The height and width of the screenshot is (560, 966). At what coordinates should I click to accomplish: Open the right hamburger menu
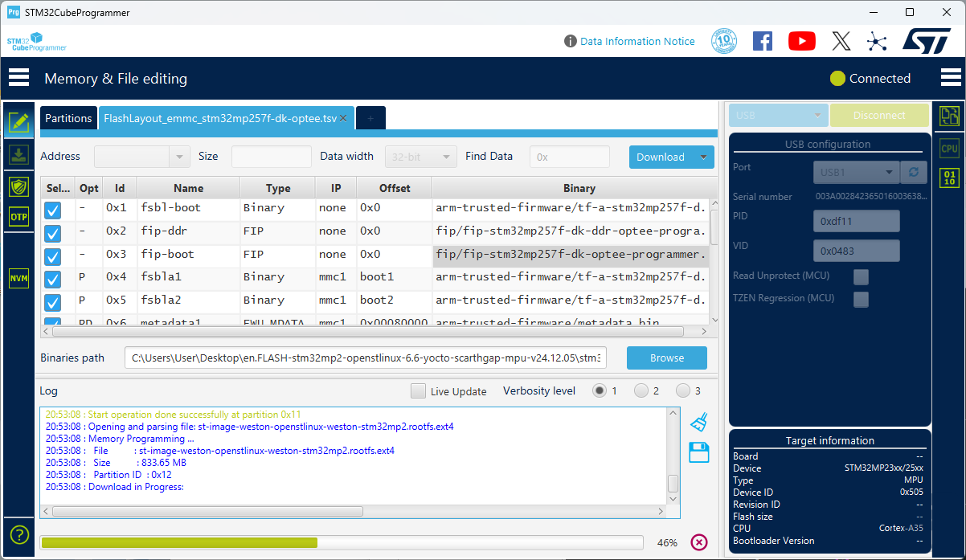click(x=951, y=78)
